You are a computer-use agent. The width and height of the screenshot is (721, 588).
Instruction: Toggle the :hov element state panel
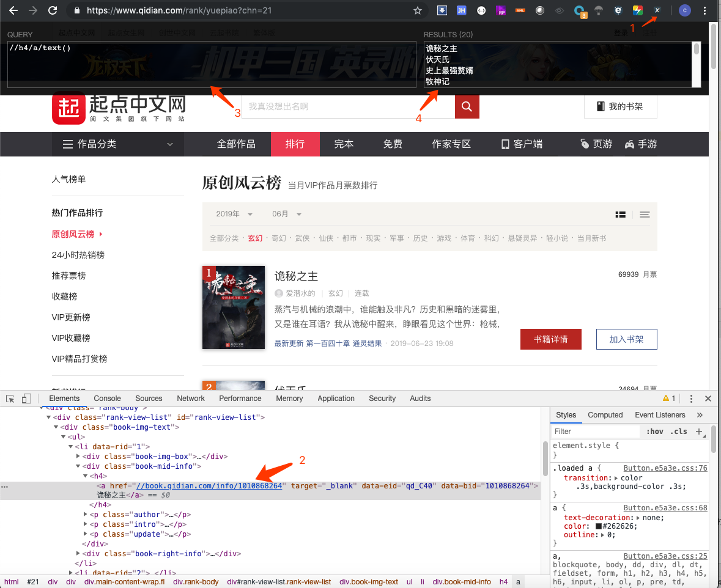[655, 432]
